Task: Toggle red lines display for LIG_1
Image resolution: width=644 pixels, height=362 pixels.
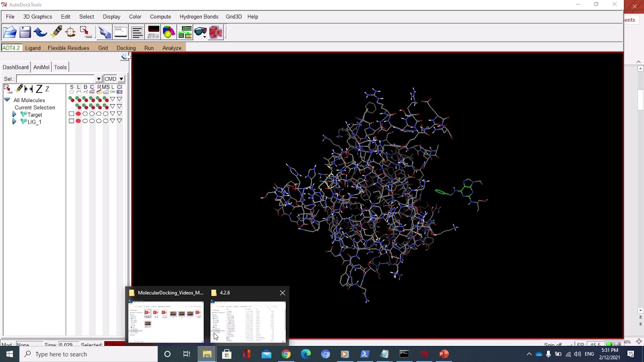Action: pyautogui.click(x=78, y=121)
